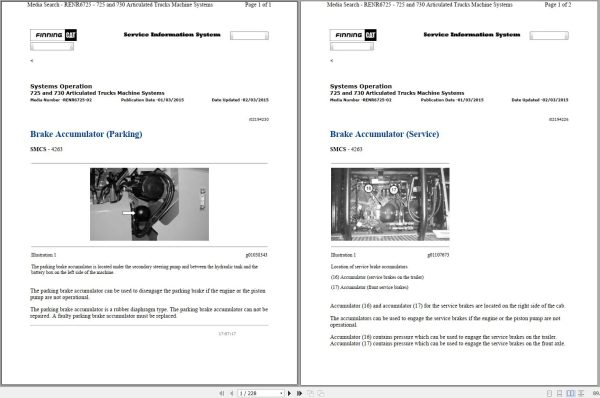Open dropdown below Finning logo on right page
Image resolution: width=600 pixels, height=398 pixels.
click(x=352, y=47)
